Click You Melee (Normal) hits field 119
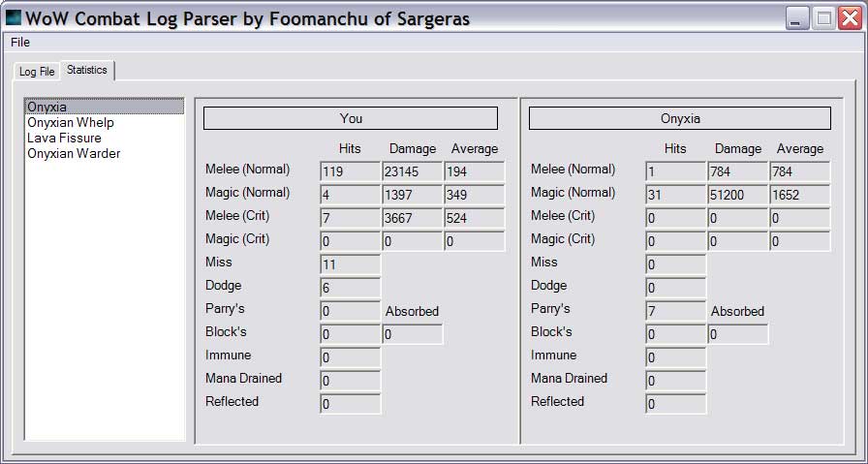This screenshot has height=464, width=868. coord(351,171)
